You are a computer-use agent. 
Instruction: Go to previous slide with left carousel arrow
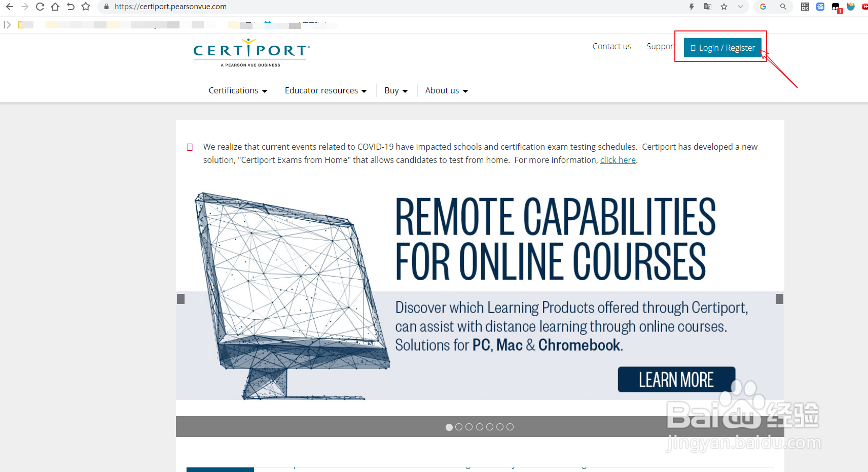[x=180, y=299]
